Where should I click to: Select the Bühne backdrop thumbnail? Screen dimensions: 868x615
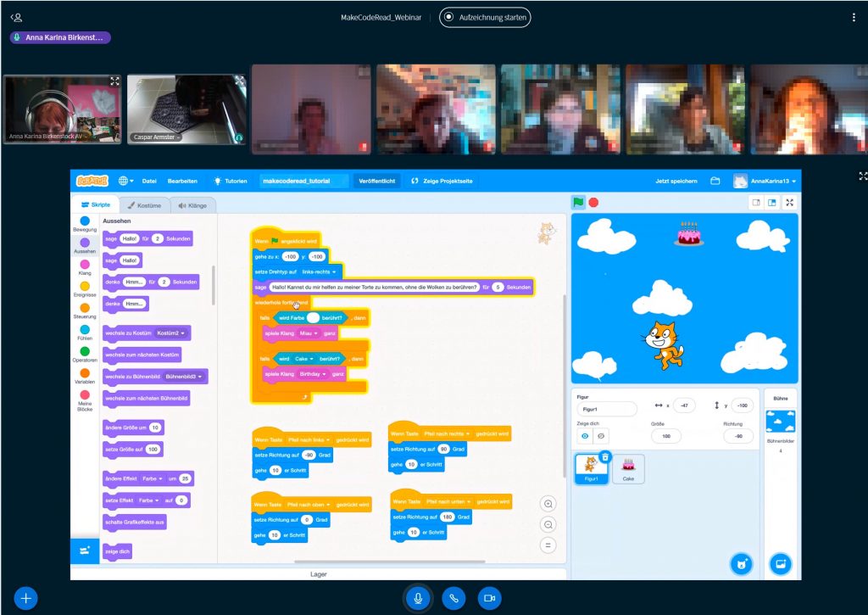click(x=780, y=422)
